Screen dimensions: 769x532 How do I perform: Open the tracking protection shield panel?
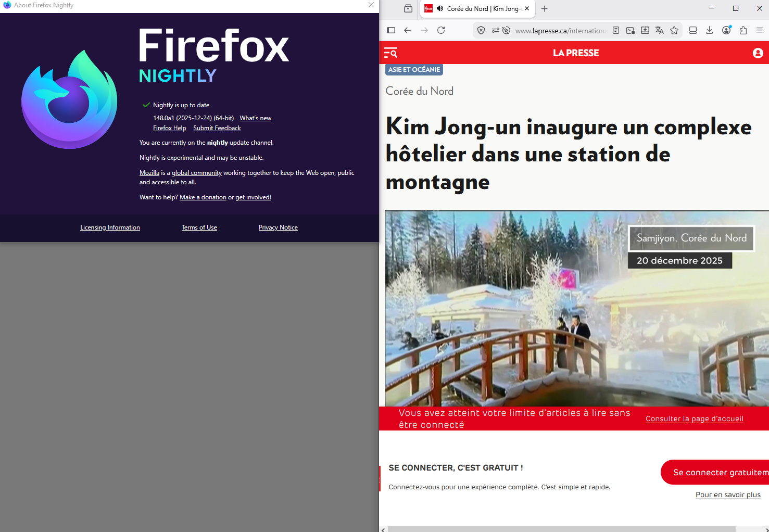pos(481,30)
